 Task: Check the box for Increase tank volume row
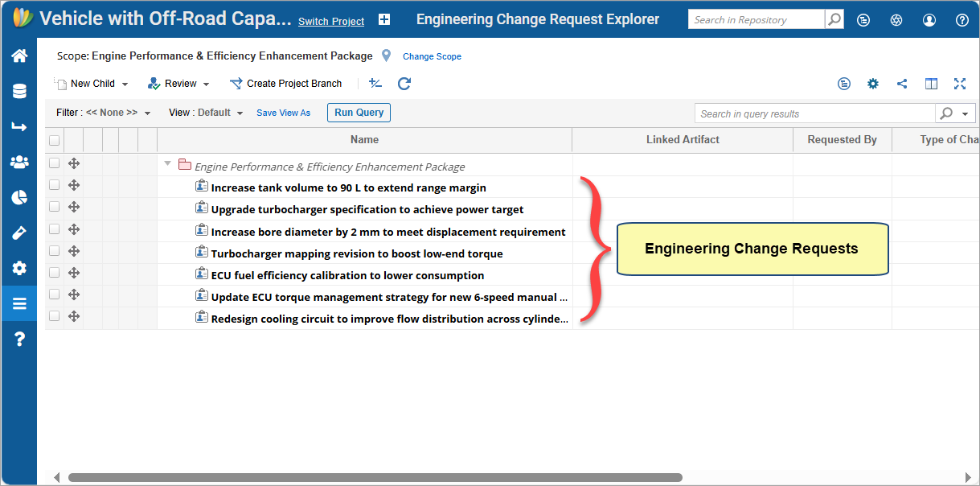(55, 185)
